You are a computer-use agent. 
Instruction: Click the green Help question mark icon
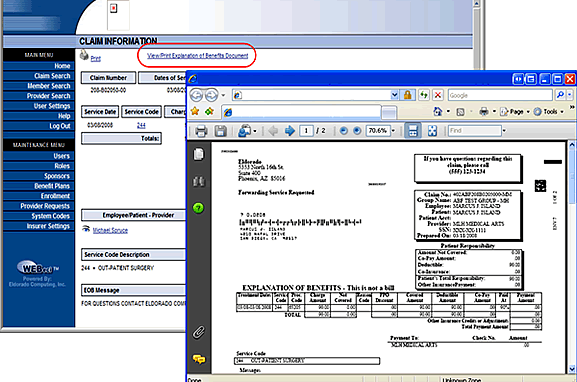(198, 208)
